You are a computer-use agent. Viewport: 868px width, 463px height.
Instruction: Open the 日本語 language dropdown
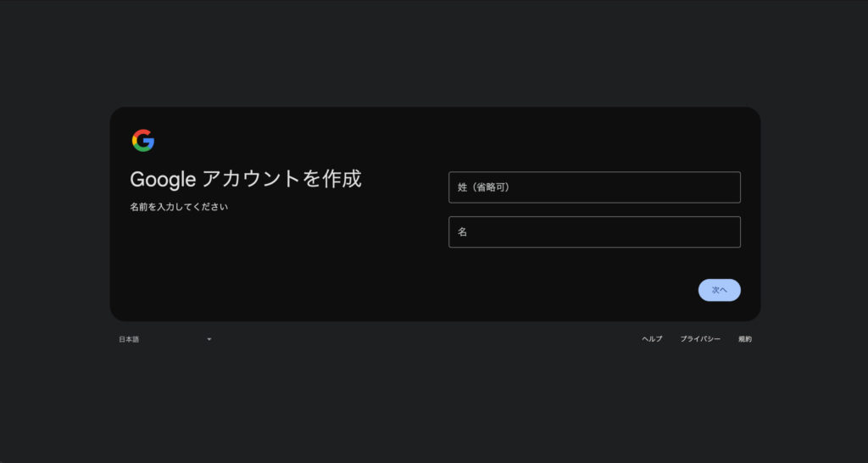(165, 339)
